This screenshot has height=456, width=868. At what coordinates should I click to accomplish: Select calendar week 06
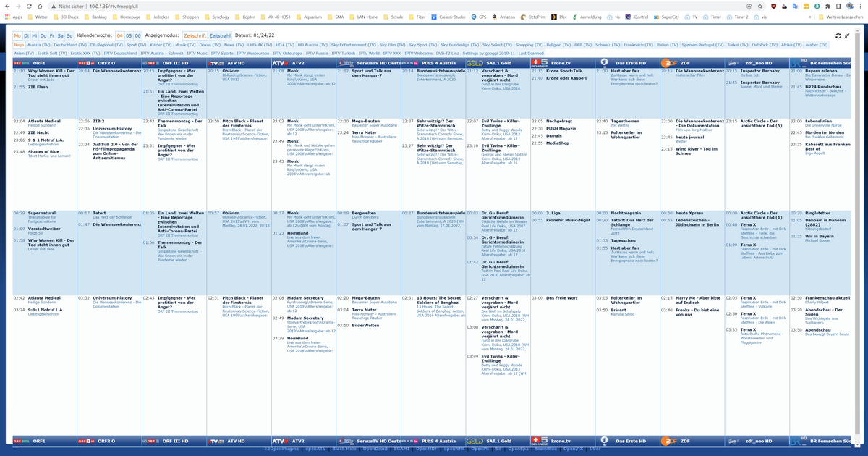[x=138, y=35]
